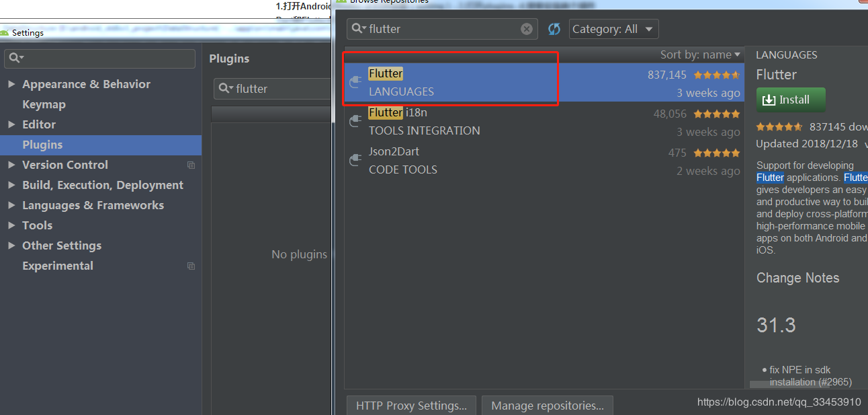
Task: Clear the flutter search text in Browse Repositories
Action: pyautogui.click(x=527, y=29)
